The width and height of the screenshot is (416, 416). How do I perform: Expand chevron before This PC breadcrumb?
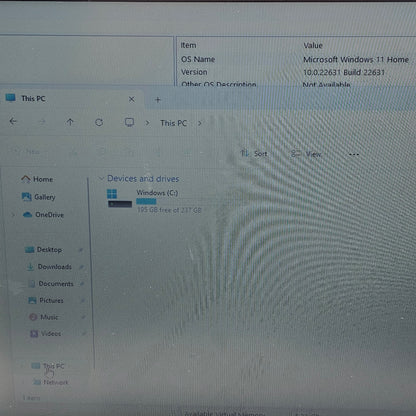point(147,123)
